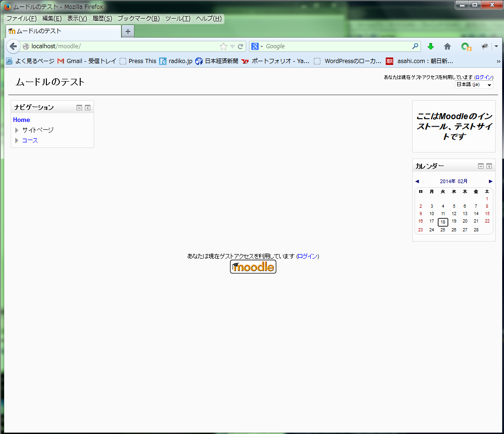This screenshot has height=434, width=504.
Task: Click the moodle logo at page bottom
Action: tap(253, 267)
